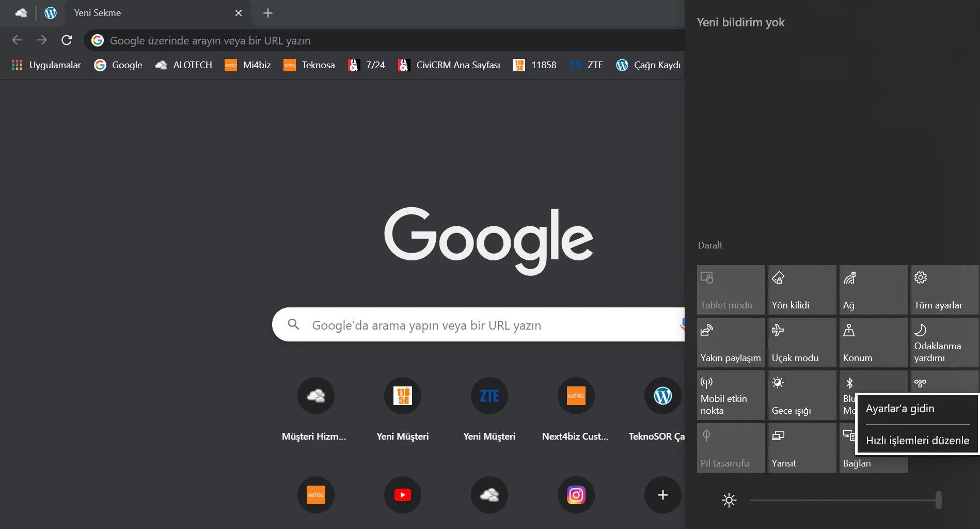Image resolution: width=980 pixels, height=529 pixels.
Task: Toggle Uçak modu quick action
Action: coord(801,343)
